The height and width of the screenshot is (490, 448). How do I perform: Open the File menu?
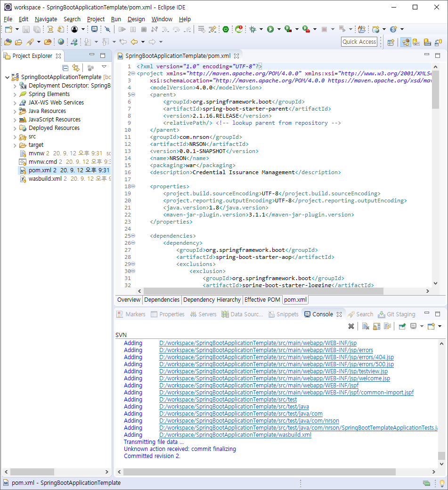coord(8,19)
